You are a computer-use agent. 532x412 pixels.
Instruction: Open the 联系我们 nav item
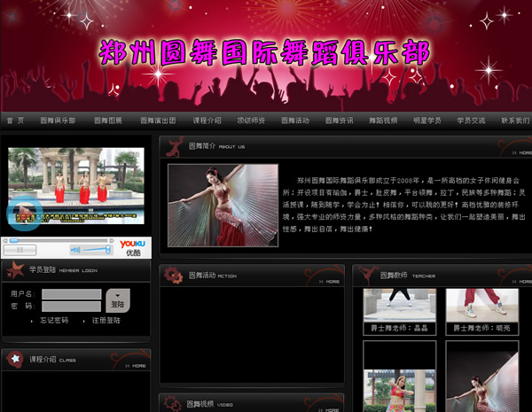[x=515, y=120]
